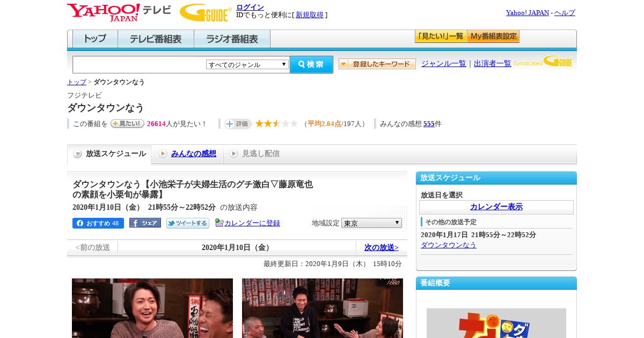Click the 26614 viewers count text
Viewport: 644px width, 338px height.
coord(156,124)
